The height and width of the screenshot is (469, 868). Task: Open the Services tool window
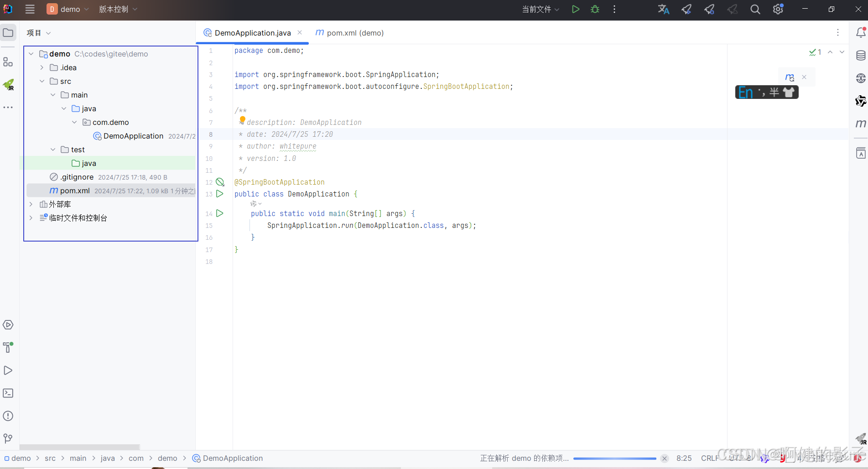click(8, 325)
